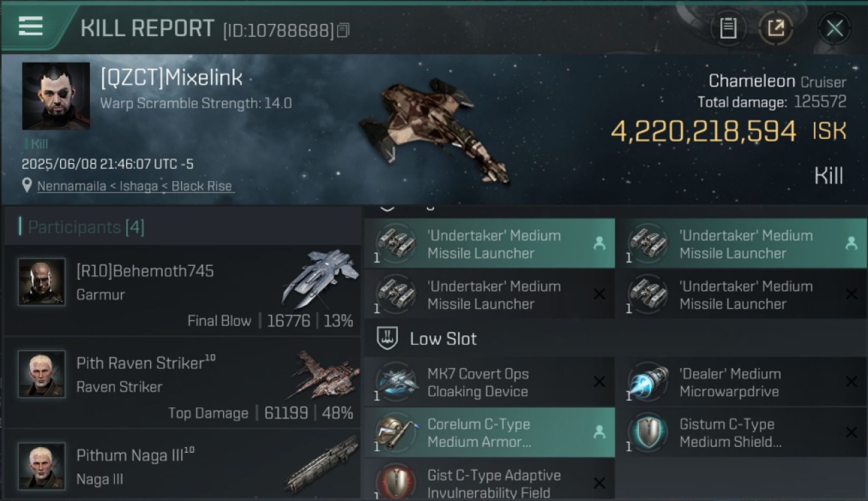The height and width of the screenshot is (501, 868).
Task: Open the Nennamaila system link
Action: tap(71, 186)
